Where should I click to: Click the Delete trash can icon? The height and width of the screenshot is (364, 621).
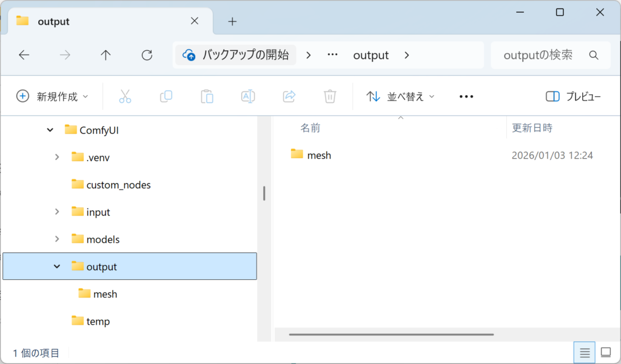coord(330,96)
